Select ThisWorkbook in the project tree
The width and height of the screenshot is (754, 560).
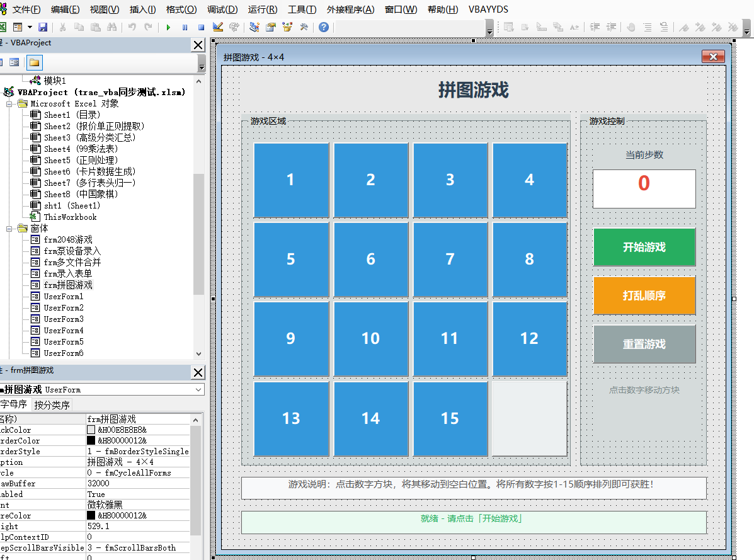72,217
